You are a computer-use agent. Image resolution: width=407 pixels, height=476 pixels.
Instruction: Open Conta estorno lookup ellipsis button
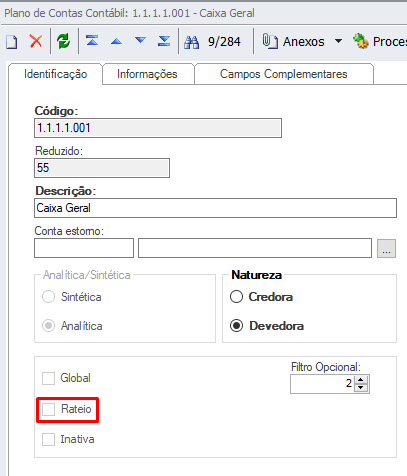tap(386, 248)
